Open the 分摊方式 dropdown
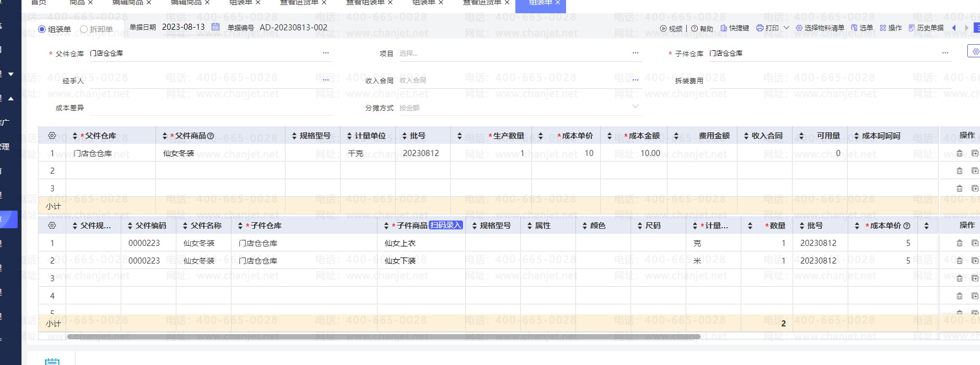The height and width of the screenshot is (365, 980). pyautogui.click(x=636, y=106)
